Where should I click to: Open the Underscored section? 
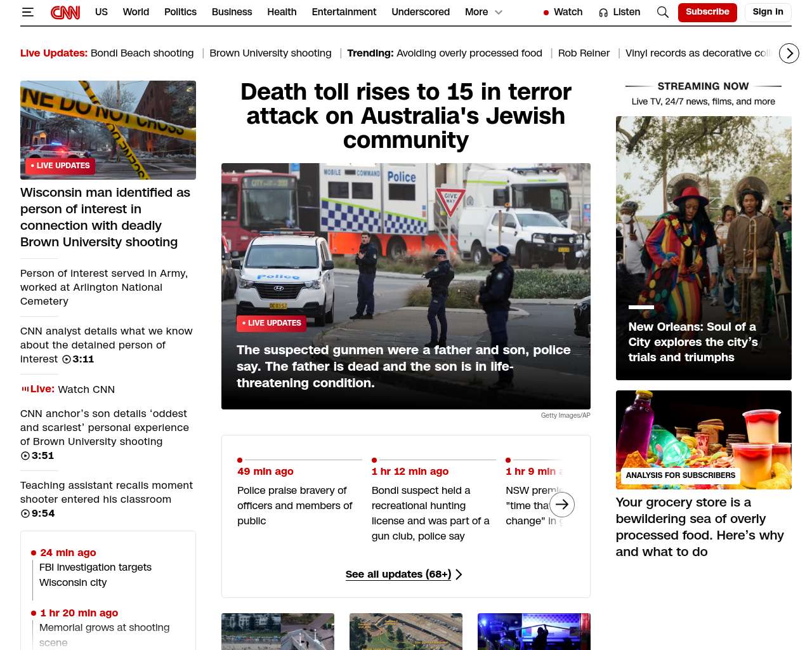tap(421, 12)
